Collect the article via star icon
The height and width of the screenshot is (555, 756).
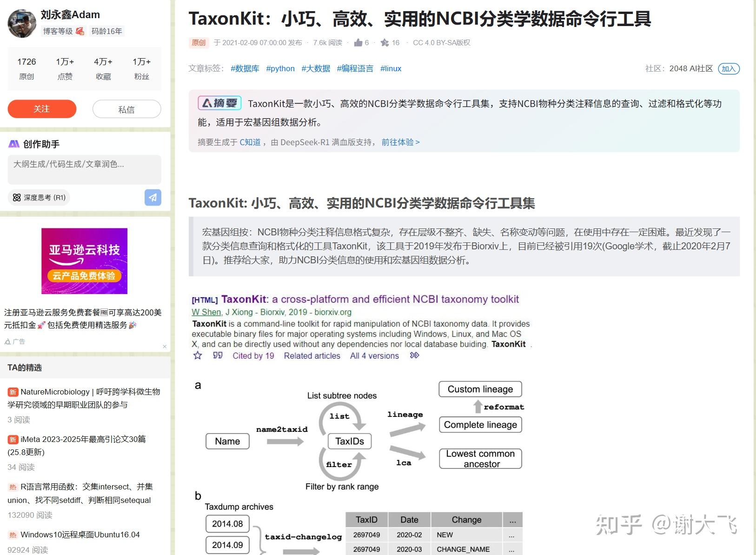pyautogui.click(x=385, y=42)
